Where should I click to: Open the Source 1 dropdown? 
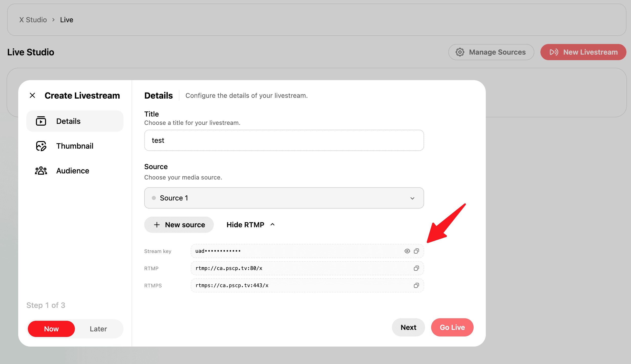pos(284,198)
